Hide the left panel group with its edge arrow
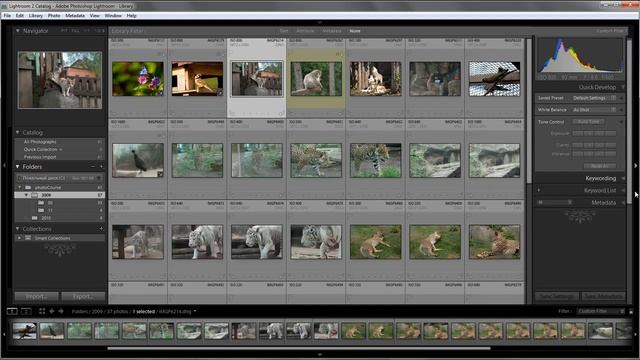 [x=4, y=165]
